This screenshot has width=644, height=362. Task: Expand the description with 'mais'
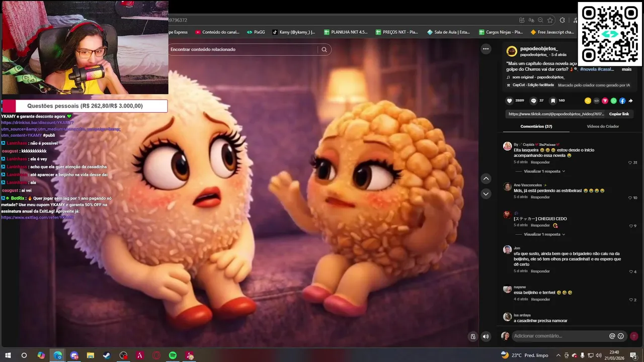point(626,69)
